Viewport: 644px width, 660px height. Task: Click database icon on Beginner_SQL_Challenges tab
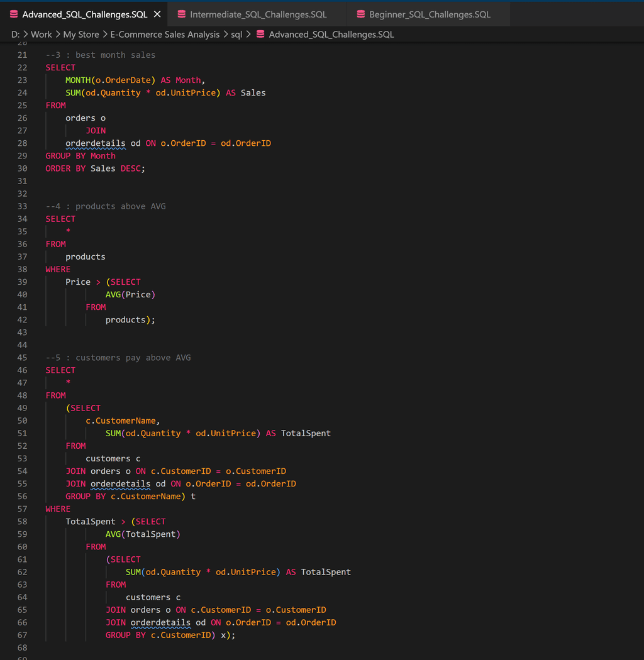point(360,14)
